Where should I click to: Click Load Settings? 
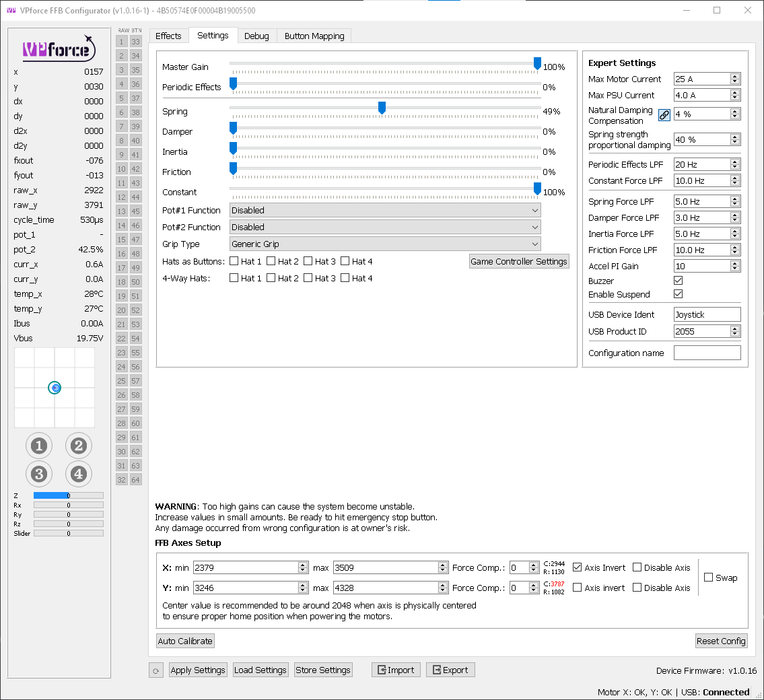(261, 670)
